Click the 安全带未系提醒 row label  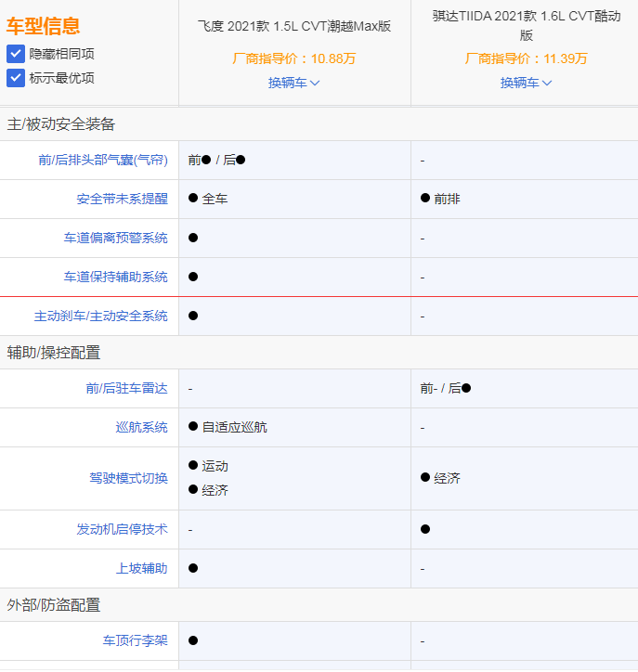pyautogui.click(x=122, y=199)
